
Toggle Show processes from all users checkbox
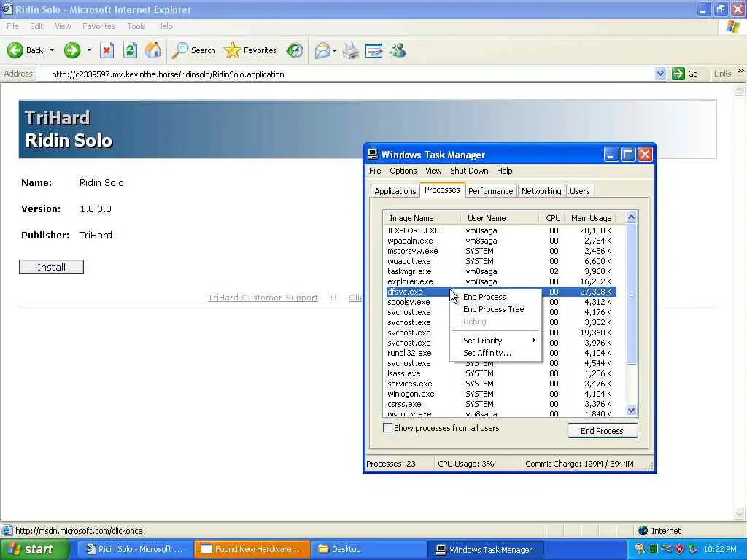point(388,427)
